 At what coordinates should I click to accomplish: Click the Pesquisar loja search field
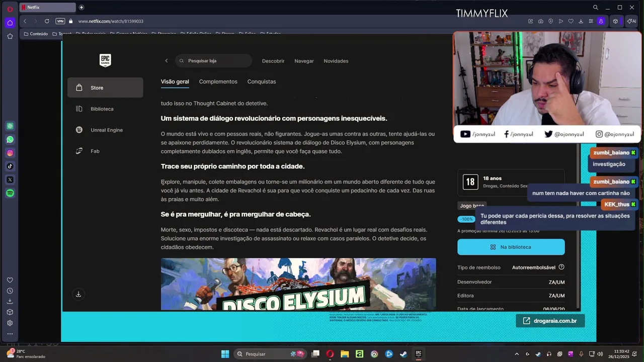click(x=214, y=61)
